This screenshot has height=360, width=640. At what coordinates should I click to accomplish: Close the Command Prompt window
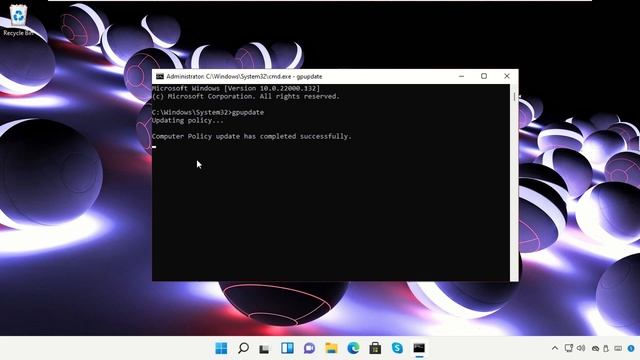pyautogui.click(x=507, y=76)
